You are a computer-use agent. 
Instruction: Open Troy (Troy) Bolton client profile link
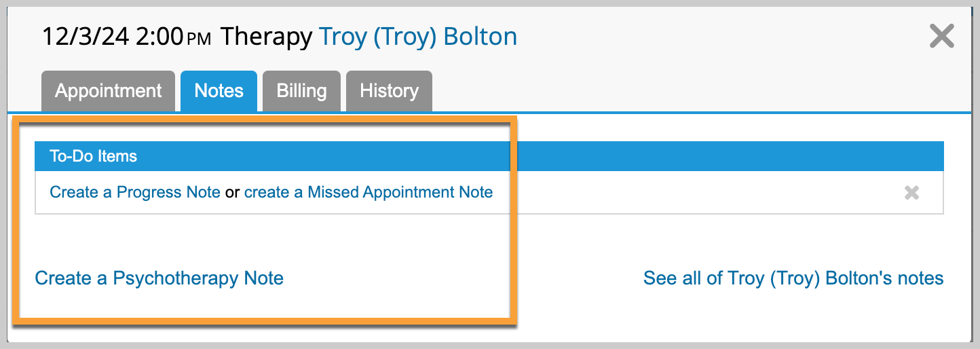tap(417, 36)
